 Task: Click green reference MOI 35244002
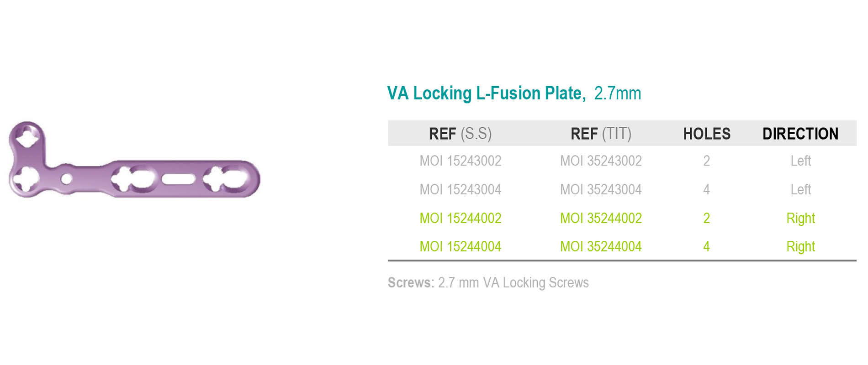(x=601, y=218)
